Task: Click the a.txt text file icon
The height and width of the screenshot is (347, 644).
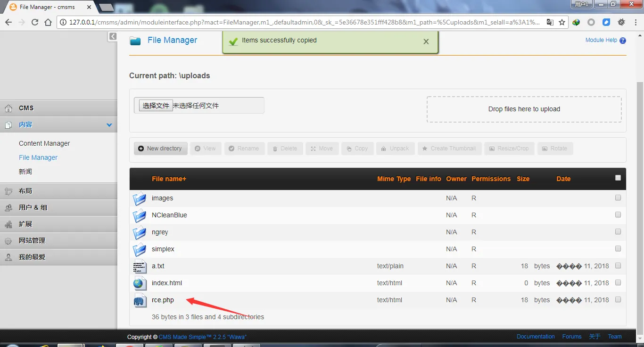Action: click(x=139, y=266)
